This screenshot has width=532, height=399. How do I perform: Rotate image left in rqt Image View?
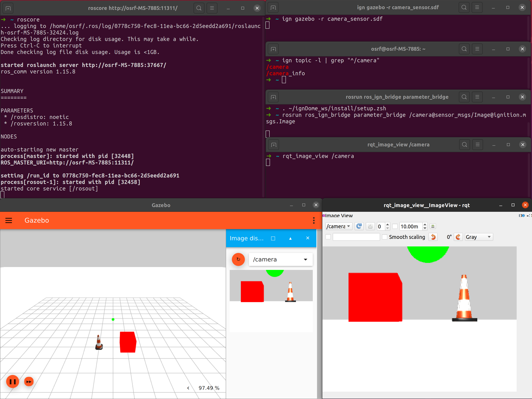tap(433, 237)
